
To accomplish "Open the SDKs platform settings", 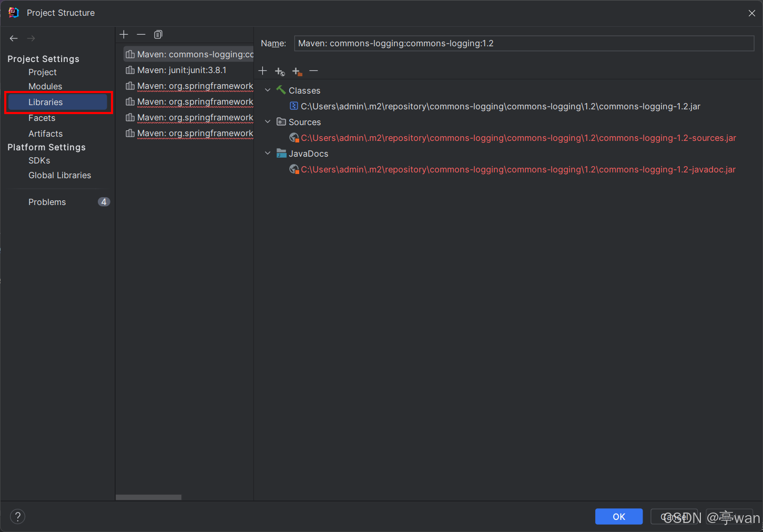I will coord(39,160).
